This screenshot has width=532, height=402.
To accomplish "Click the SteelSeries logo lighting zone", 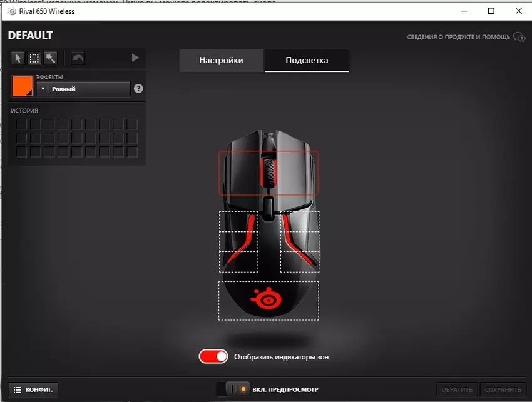I will (269, 300).
